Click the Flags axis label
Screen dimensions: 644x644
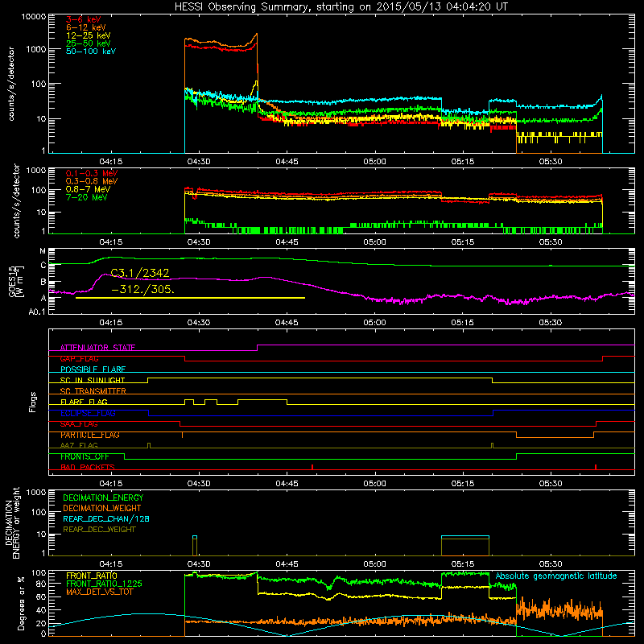pyautogui.click(x=33, y=402)
